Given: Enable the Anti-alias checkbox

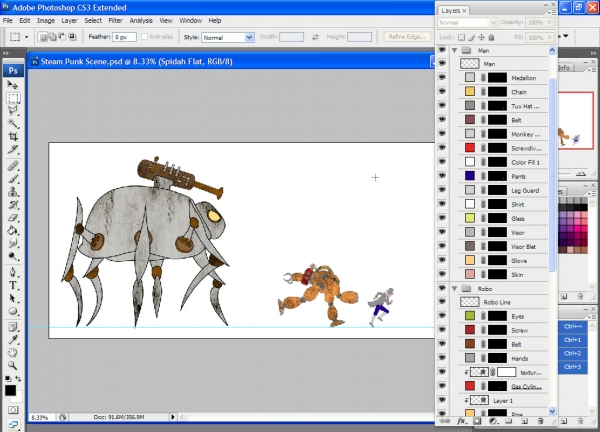Looking at the screenshot, I should [144, 37].
